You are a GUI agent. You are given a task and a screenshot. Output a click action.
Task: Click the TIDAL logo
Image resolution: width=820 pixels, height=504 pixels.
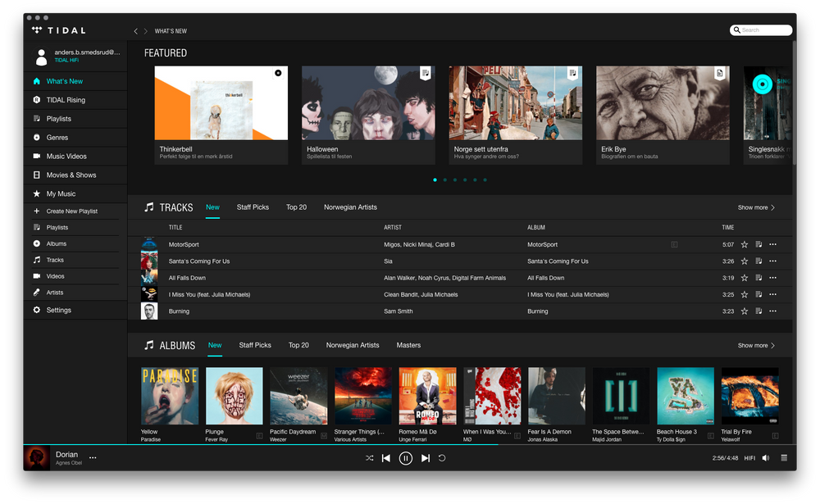tap(58, 30)
